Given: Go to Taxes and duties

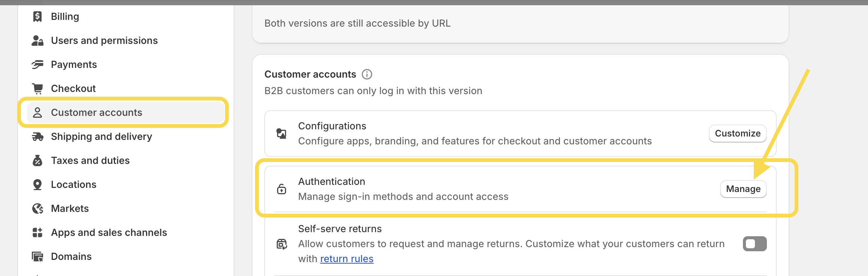Looking at the screenshot, I should click(x=91, y=160).
